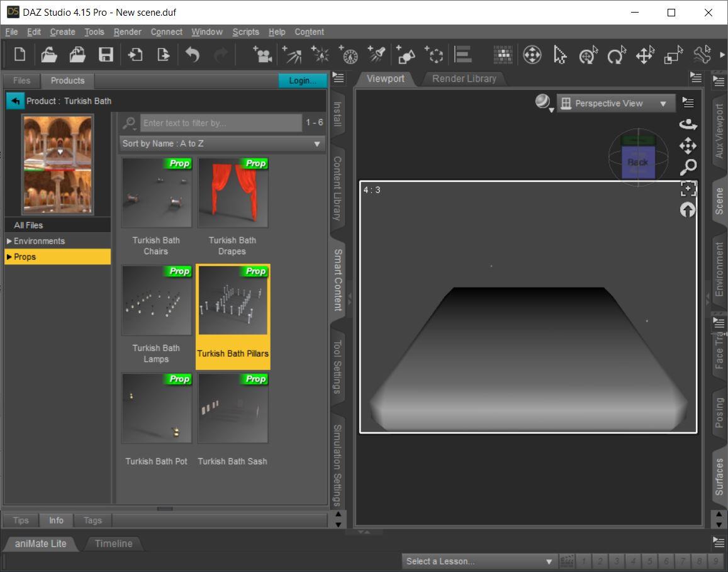Image resolution: width=728 pixels, height=572 pixels.
Task: Open the Sort by Name dropdown
Action: point(222,143)
